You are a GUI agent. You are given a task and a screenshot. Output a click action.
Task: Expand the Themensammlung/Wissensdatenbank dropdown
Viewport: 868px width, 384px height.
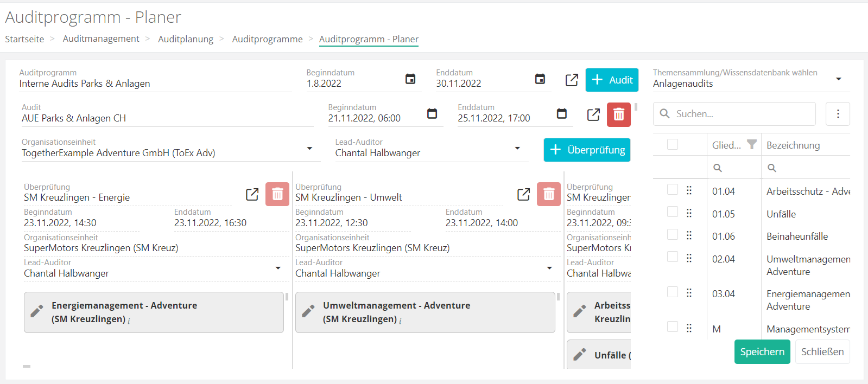click(838, 79)
